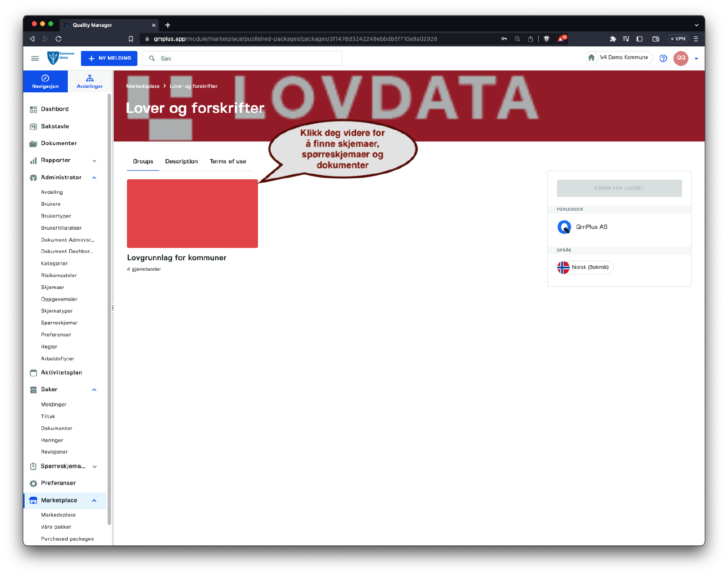The width and height of the screenshot is (728, 576).
Task: Click Markedsplass breadcrumb link
Action: (143, 86)
